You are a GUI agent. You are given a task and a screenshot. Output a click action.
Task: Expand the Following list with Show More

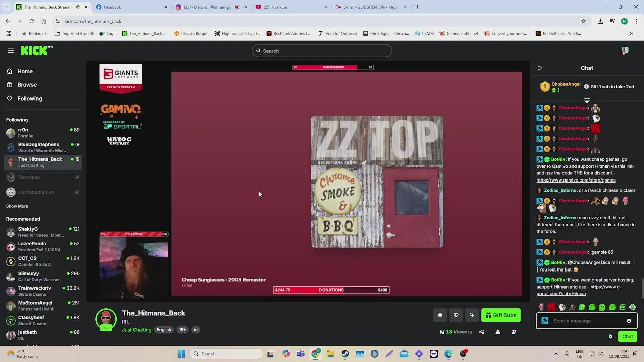coord(17,206)
